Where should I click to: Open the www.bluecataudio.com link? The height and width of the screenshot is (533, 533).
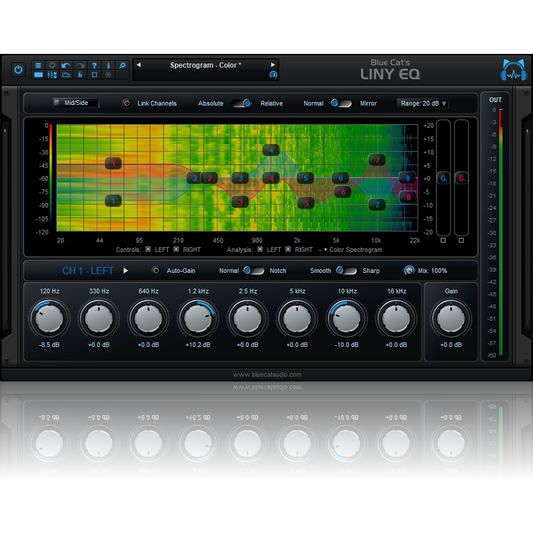267,375
